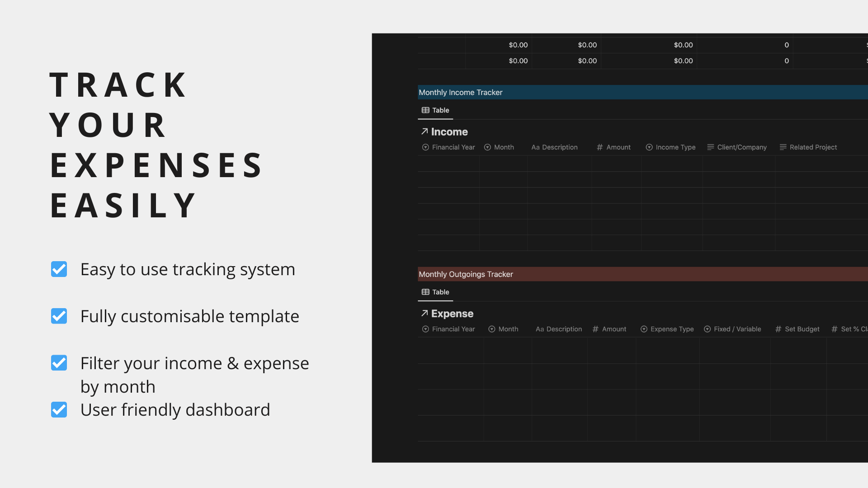Toggle the 'User friendly dashboard' checkbox
This screenshot has width=868, height=488.
[59, 410]
